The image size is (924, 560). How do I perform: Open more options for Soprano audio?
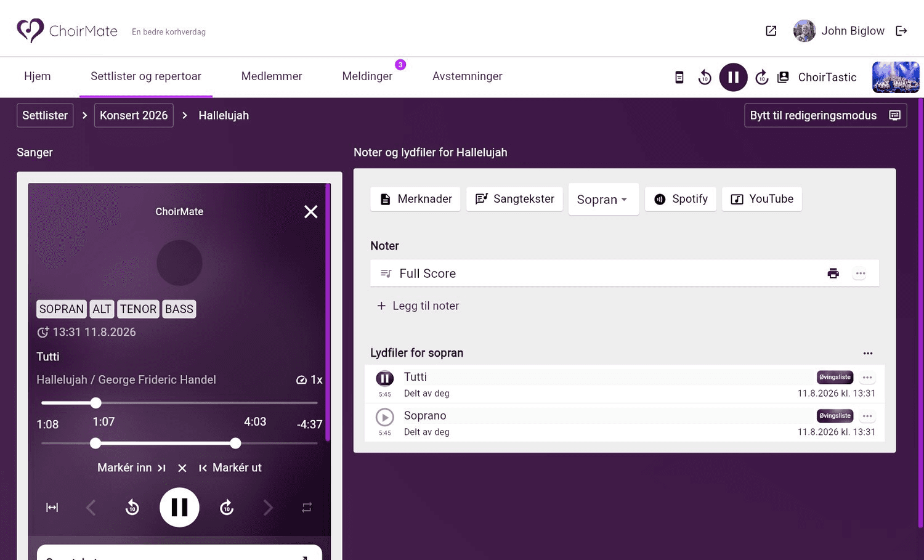pyautogui.click(x=867, y=416)
